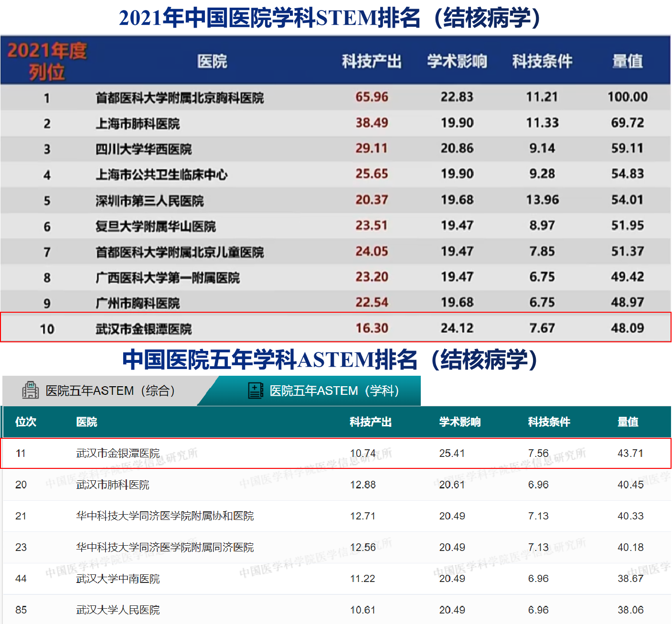672x624 pixels.
Task: Sort by the 量值 column header
Action: pos(628,61)
